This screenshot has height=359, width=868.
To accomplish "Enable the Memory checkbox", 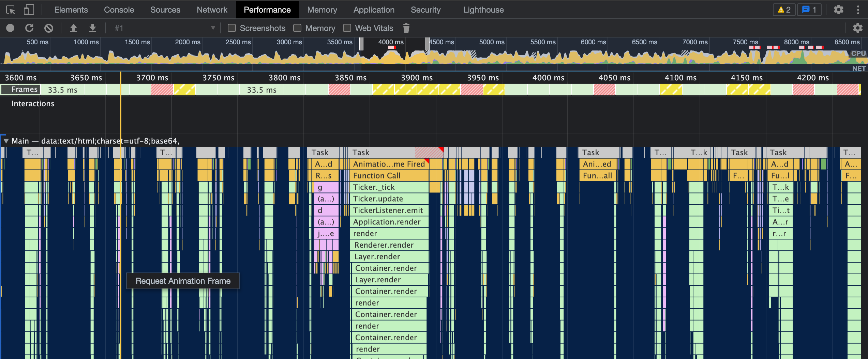I will point(297,28).
